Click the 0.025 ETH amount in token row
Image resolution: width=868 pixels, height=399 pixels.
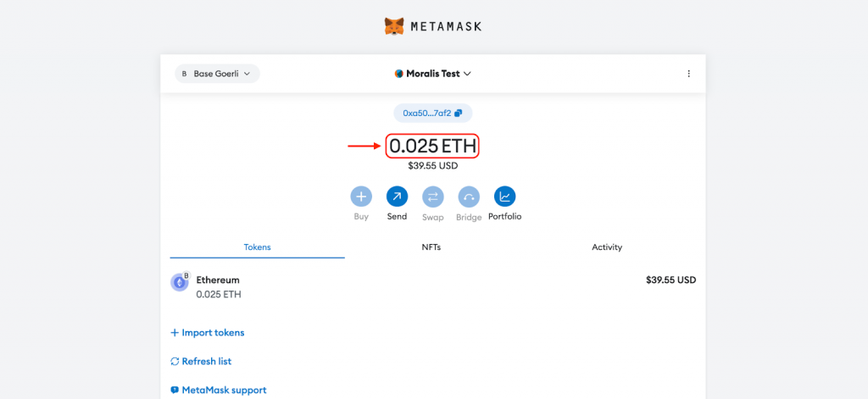(x=219, y=295)
